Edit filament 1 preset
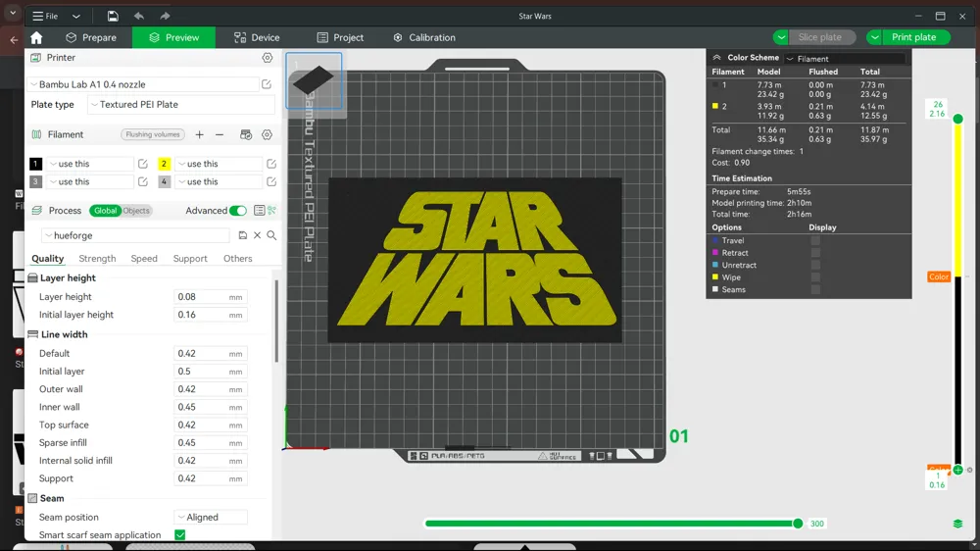Image resolution: width=980 pixels, height=551 pixels. [142, 164]
